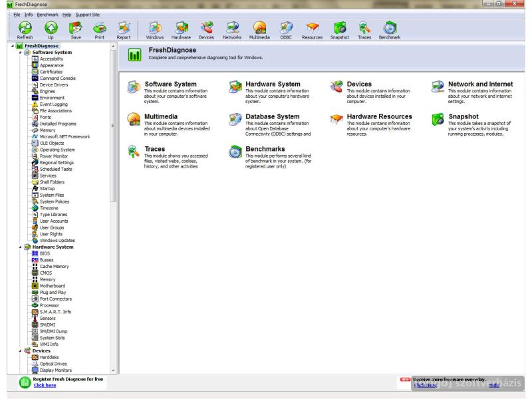
Task: Select Processor in the tree
Action: pyautogui.click(x=49, y=305)
